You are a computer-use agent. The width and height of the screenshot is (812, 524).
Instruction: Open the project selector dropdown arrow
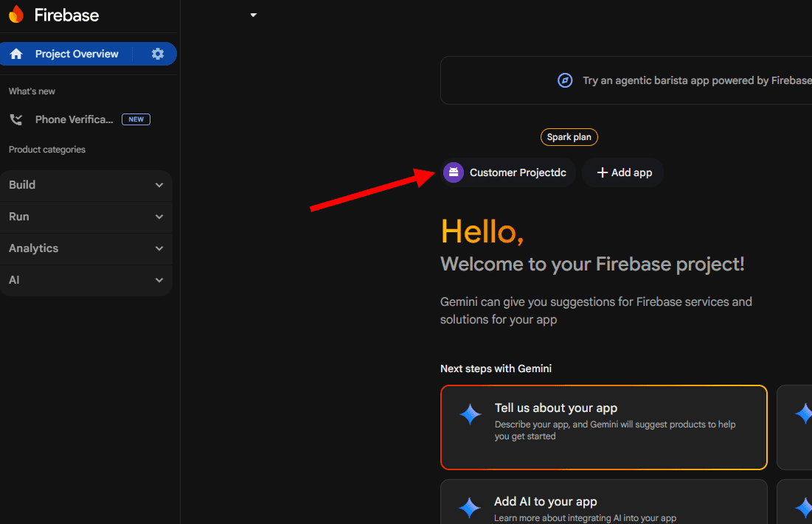[x=253, y=15]
